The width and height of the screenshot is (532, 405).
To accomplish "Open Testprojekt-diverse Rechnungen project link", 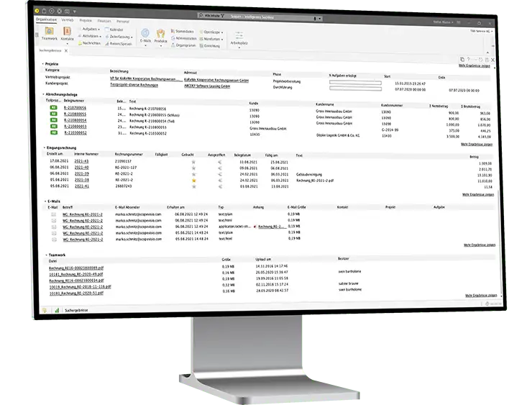I will coord(134,85).
